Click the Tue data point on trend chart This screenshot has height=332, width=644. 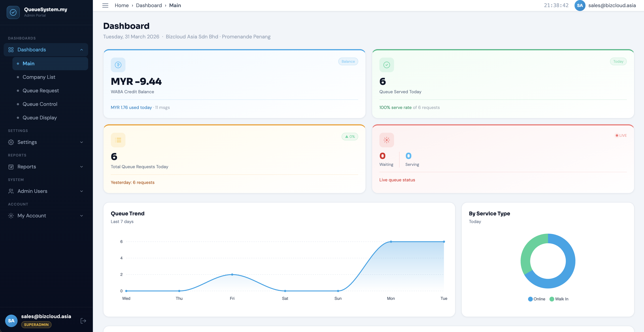[444, 242]
